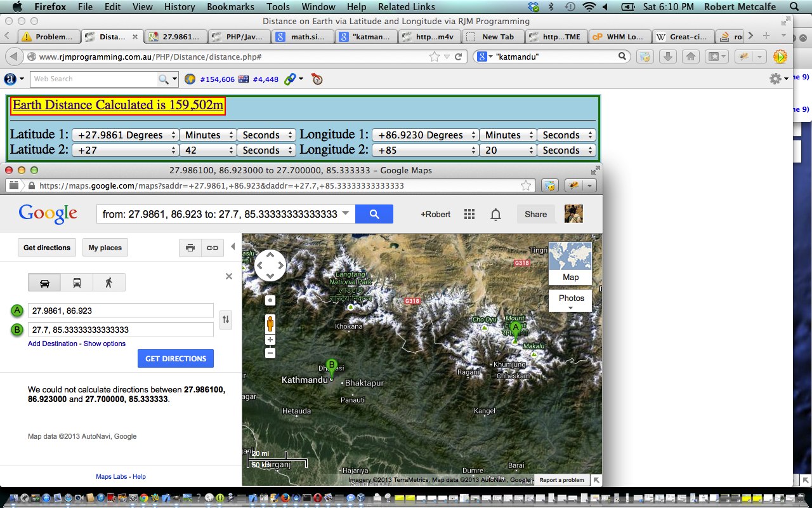
Task: Open the Tools menu
Action: 278,6
